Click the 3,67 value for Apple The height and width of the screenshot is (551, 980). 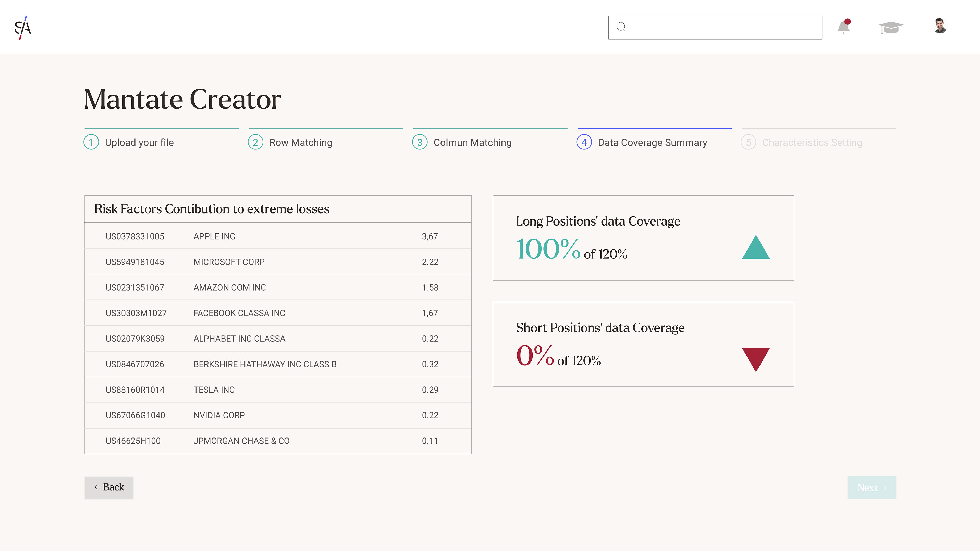pyautogui.click(x=430, y=236)
